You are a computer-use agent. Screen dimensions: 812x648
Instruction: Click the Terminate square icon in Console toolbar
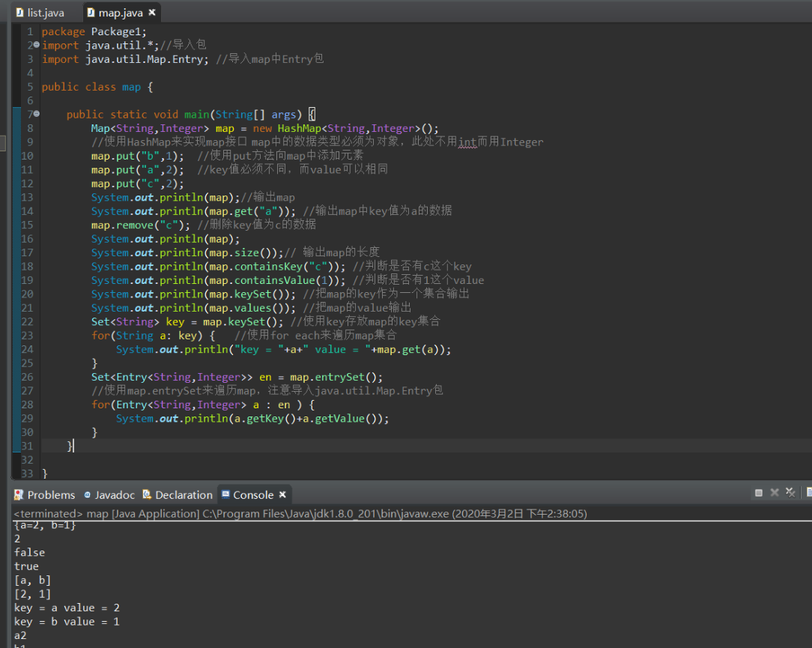759,493
